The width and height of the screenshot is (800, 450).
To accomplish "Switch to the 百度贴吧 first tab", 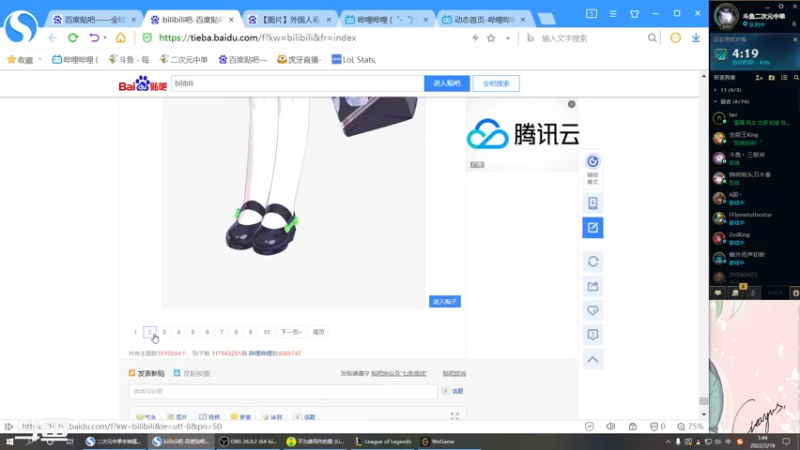I will pos(93,19).
